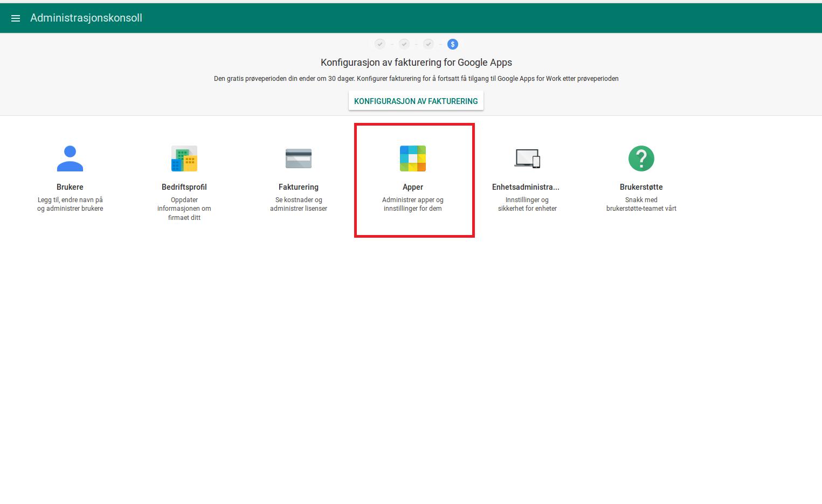Open the Bedriftsprofil buildings icon
The width and height of the screenshot is (822, 504).
[184, 158]
